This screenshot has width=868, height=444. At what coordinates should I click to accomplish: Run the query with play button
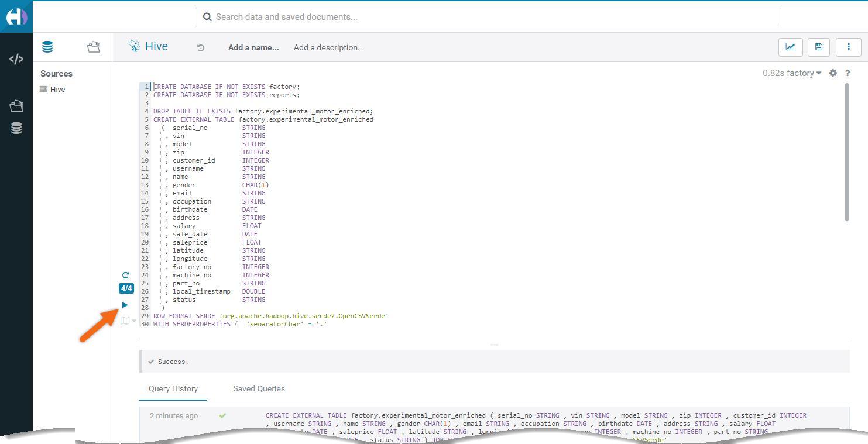click(x=125, y=305)
